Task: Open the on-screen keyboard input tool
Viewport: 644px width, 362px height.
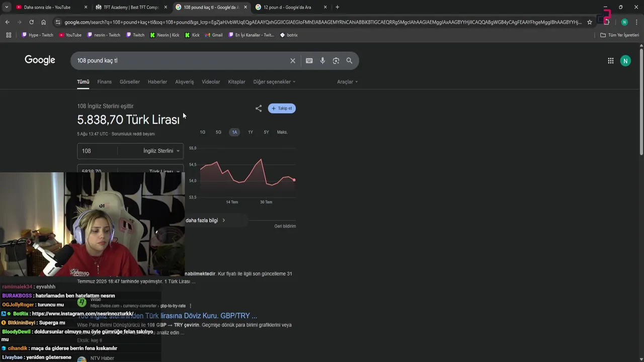Action: click(x=309, y=61)
